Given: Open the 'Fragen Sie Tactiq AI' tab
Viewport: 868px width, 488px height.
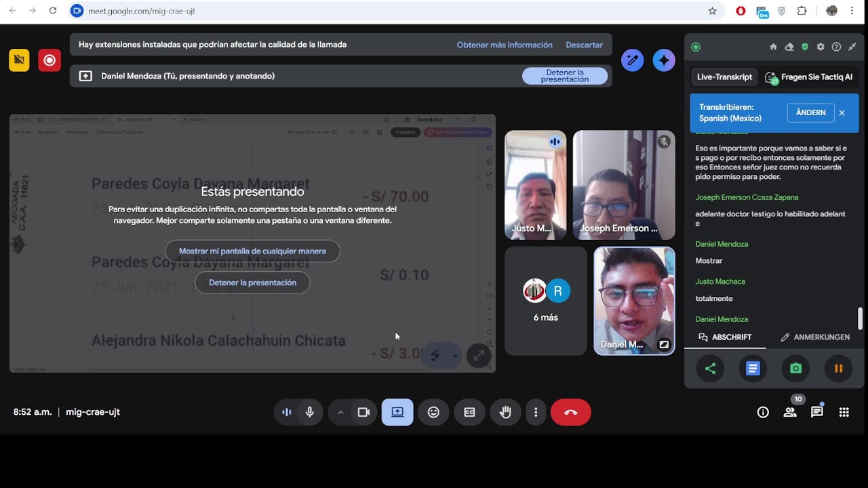Looking at the screenshot, I should (x=808, y=77).
